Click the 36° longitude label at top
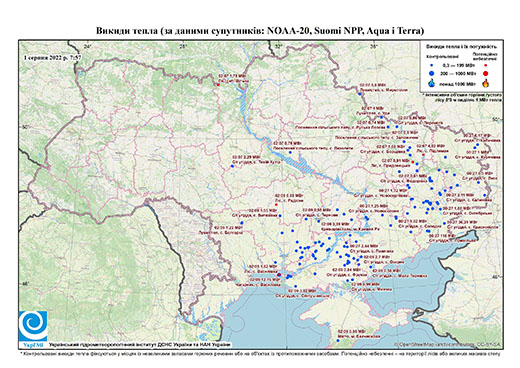This screenshot has width=520, height=368. tap(374, 47)
